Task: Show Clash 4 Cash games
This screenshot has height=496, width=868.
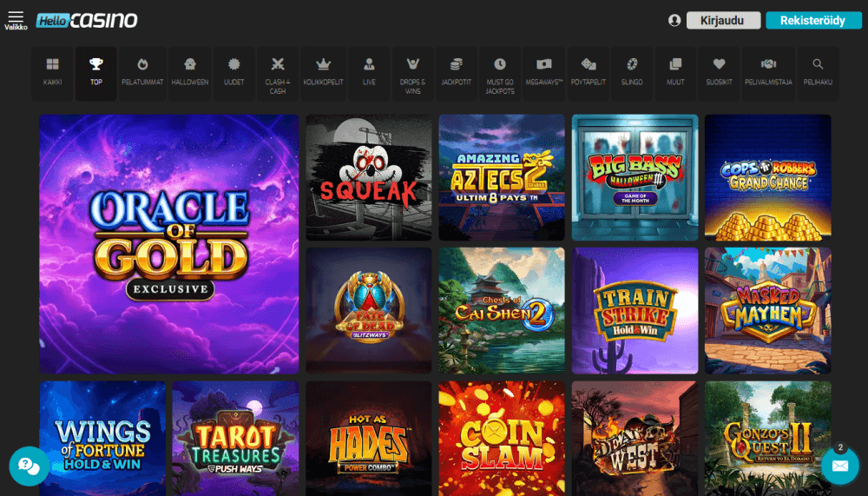Action: (x=277, y=72)
